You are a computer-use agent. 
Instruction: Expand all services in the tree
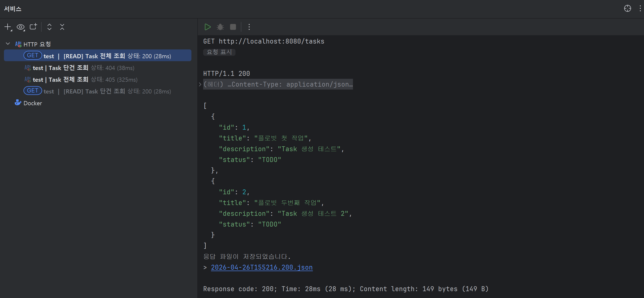(x=49, y=27)
